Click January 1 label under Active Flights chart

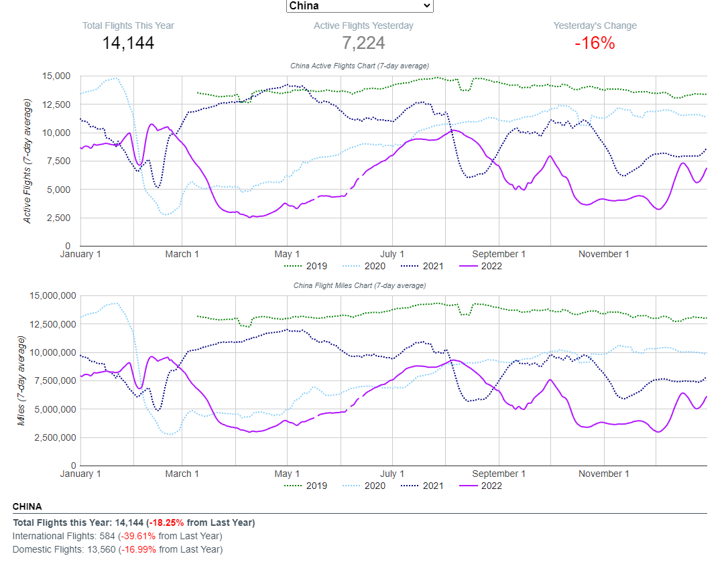point(80,254)
